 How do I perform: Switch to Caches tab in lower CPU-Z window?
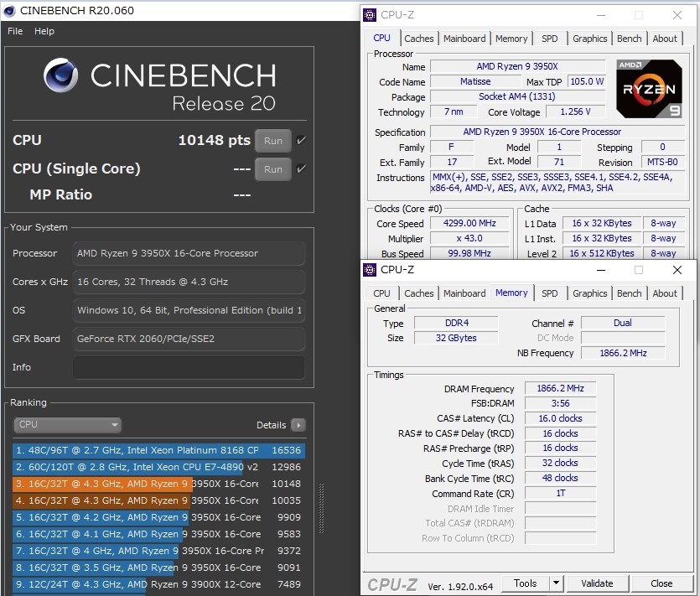[x=419, y=293]
